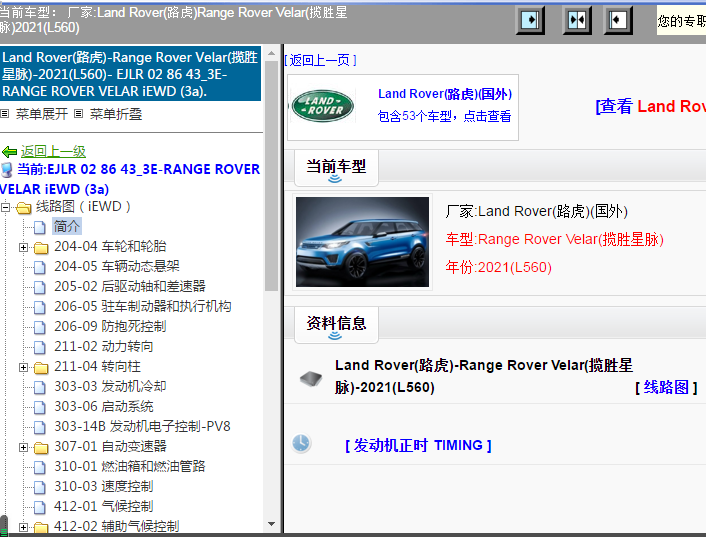Click the blue header Land Rover-Range Rover Velar title
The height and width of the screenshot is (537, 706).
tap(130, 74)
